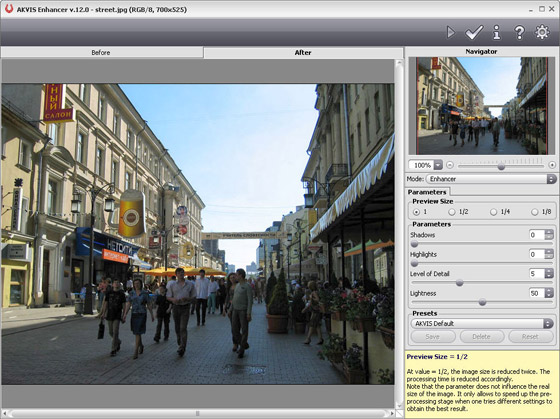Expand the Mode Enhancer dropdown
This screenshot has width=560, height=419.
pos(551,179)
